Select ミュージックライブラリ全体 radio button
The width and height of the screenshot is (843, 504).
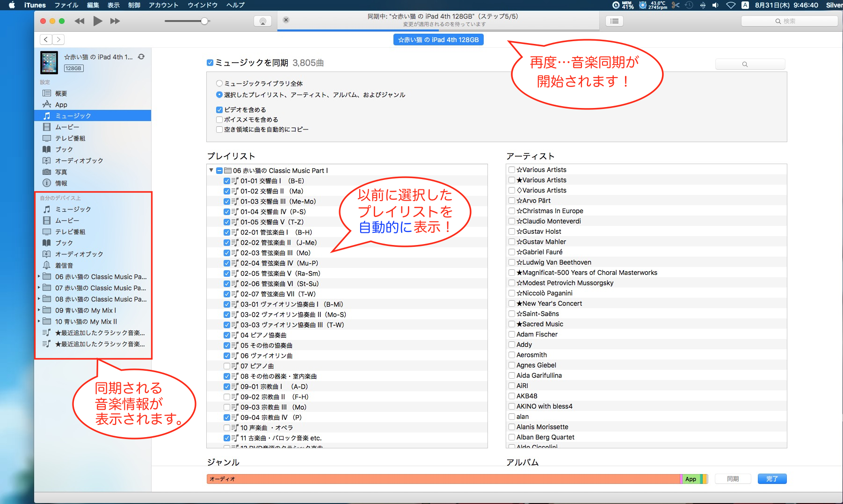pos(219,84)
